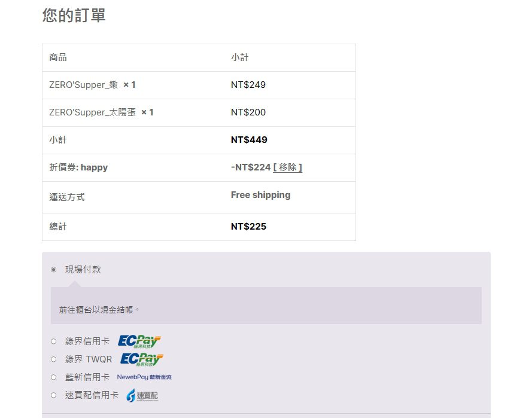
Task: Select the 現場付款 radio button
Action: point(53,270)
